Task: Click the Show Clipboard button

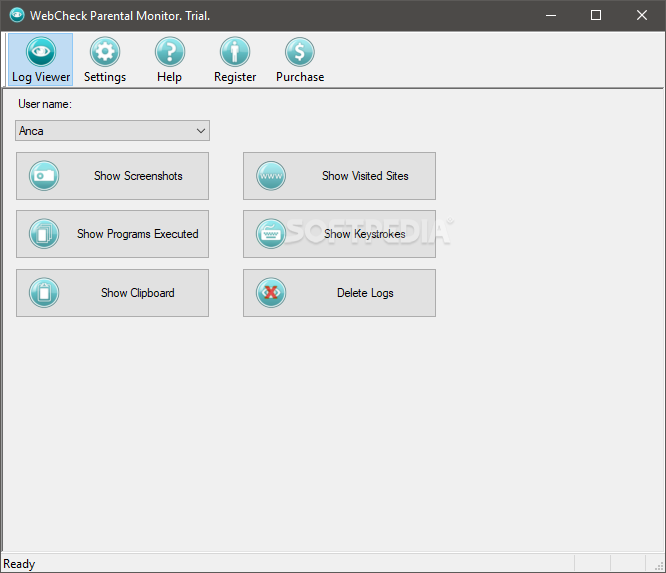Action: pos(113,293)
